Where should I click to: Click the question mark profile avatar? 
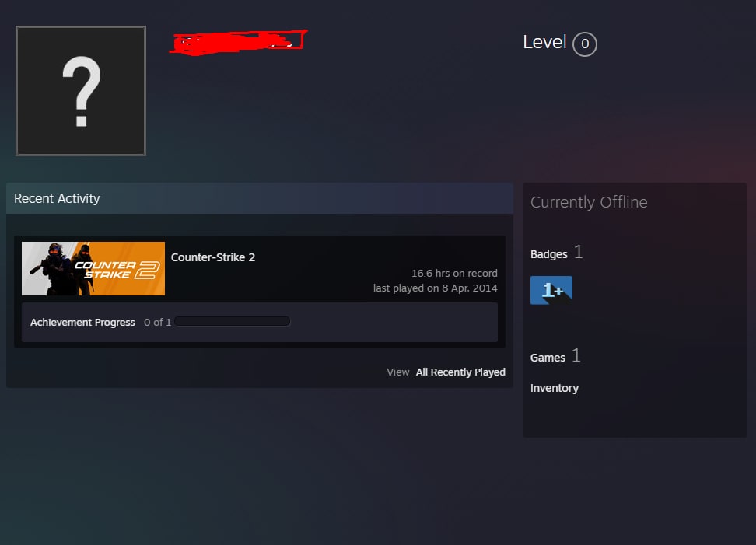pos(81,91)
